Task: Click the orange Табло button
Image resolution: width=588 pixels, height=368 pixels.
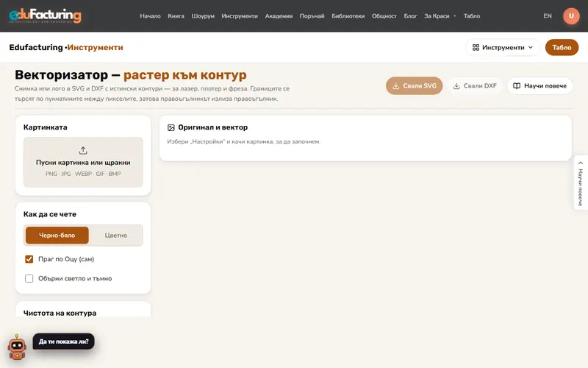Action: [562, 47]
